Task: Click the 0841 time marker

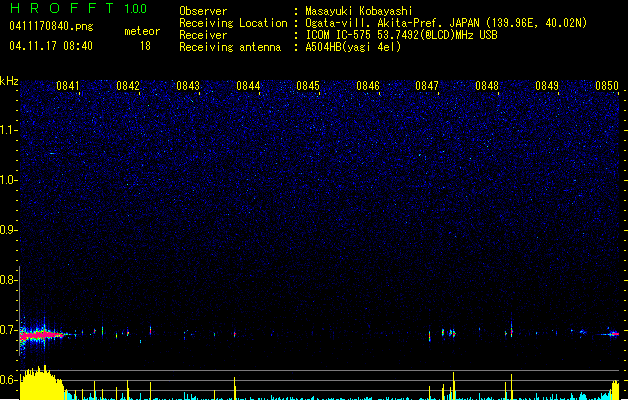Action: point(68,86)
